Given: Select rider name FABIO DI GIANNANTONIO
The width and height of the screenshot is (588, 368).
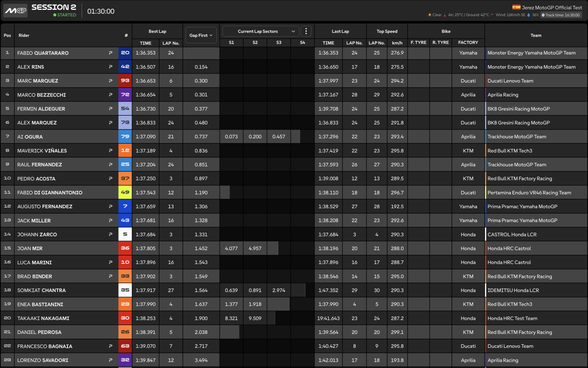Looking at the screenshot, I should coord(50,193).
